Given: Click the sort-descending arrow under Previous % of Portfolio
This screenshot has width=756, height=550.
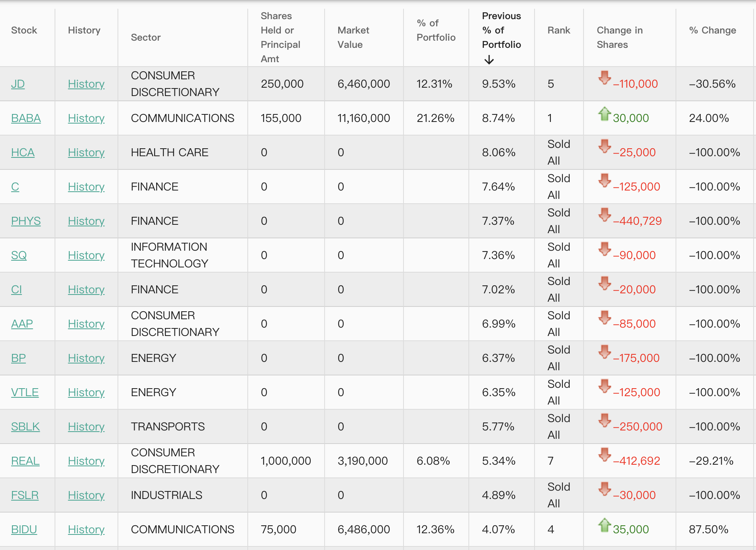Looking at the screenshot, I should click(489, 60).
